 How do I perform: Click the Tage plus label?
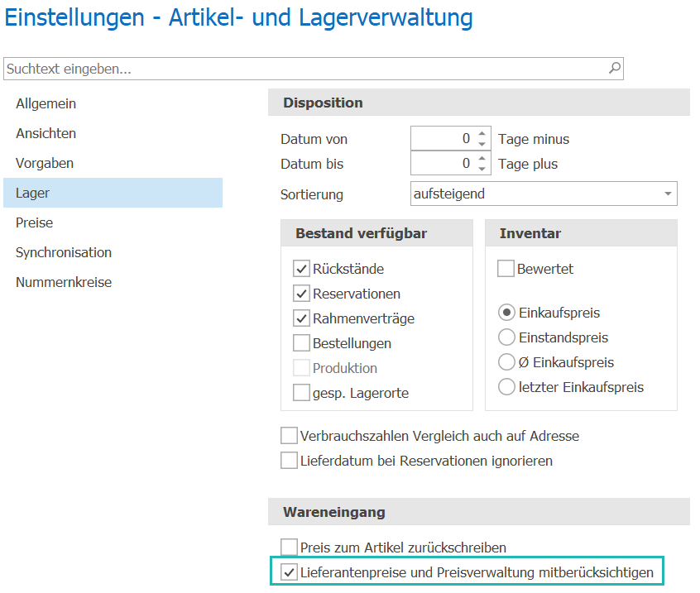point(528,164)
